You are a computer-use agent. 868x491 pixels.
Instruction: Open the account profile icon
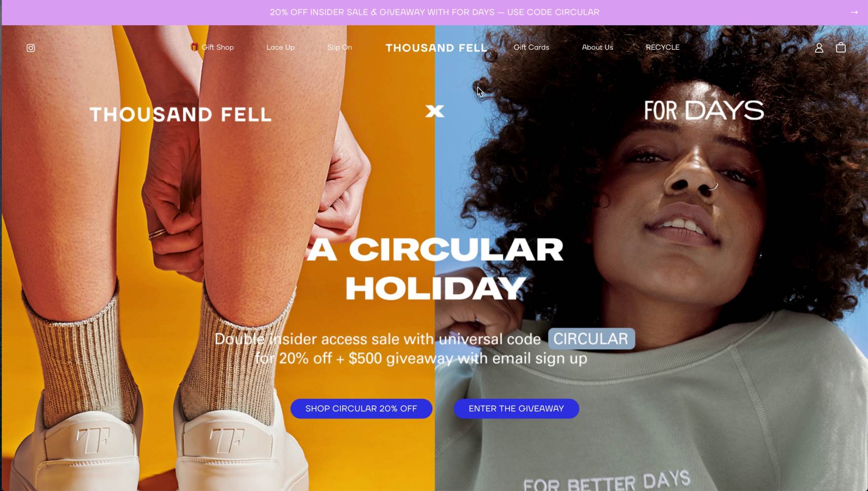click(819, 48)
